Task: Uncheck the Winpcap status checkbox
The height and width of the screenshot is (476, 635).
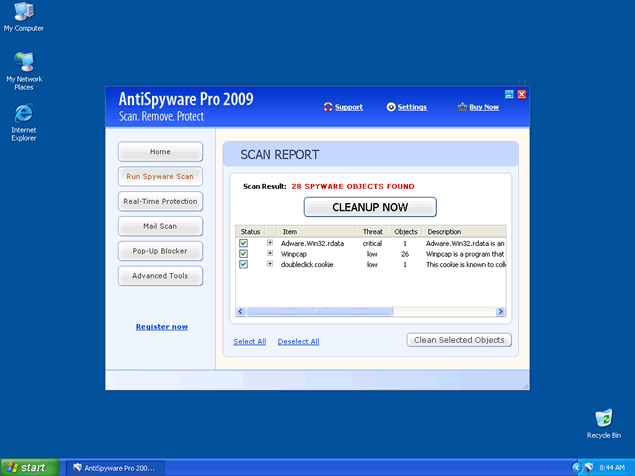Action: point(243,254)
